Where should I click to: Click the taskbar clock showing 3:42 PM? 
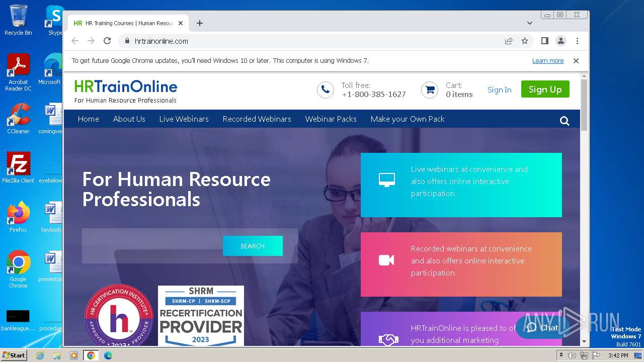[618, 355]
